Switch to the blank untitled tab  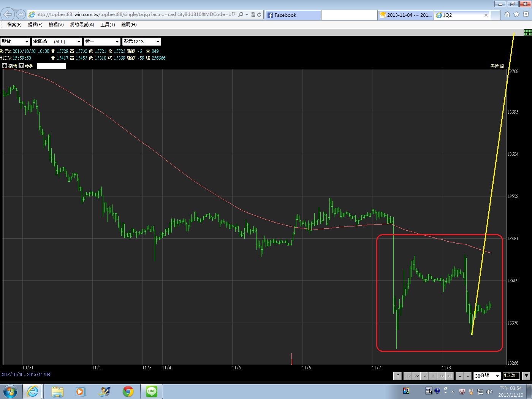pyautogui.click(x=349, y=15)
